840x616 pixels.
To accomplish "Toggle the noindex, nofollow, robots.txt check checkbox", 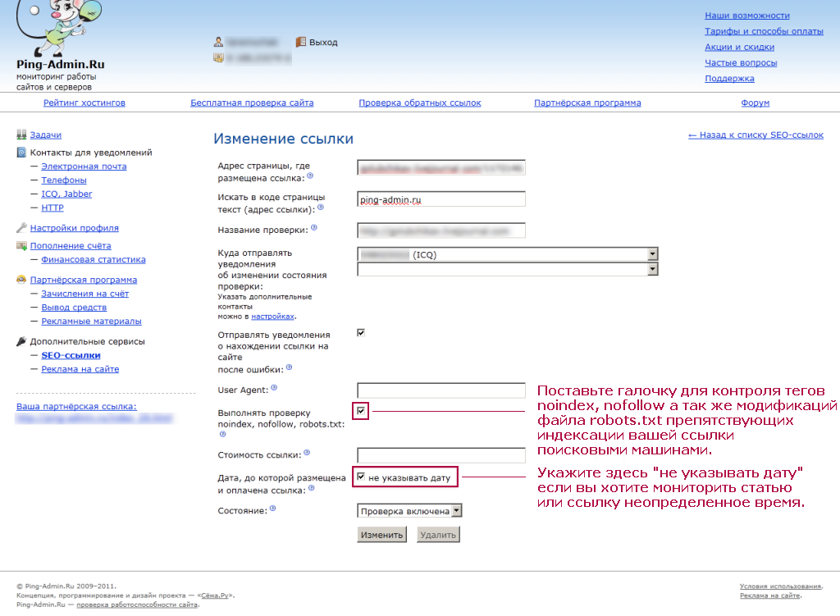I will (361, 411).
